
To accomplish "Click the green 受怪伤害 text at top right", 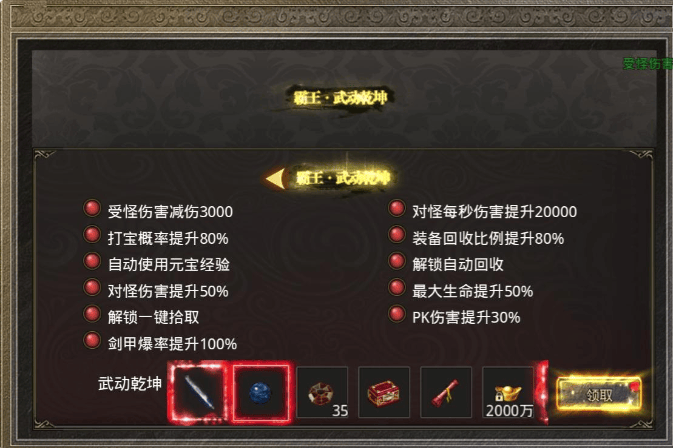I will (648, 64).
